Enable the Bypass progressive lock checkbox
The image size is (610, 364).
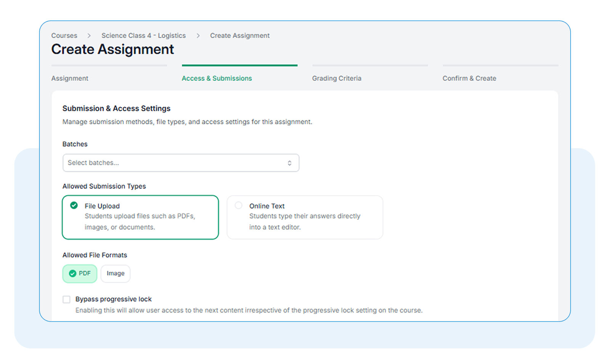pos(66,299)
